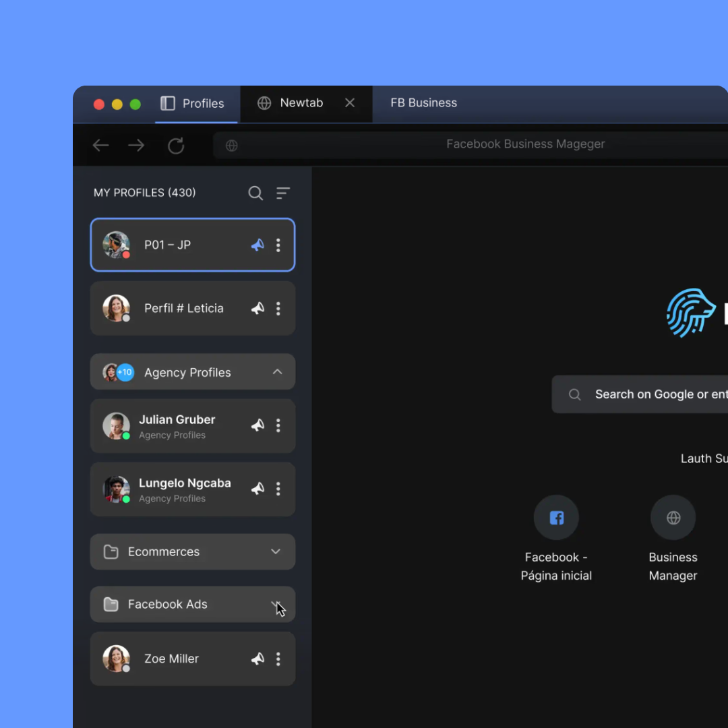The width and height of the screenshot is (728, 728).
Task: Click Zoe Miller avatar photo
Action: [x=116, y=659]
